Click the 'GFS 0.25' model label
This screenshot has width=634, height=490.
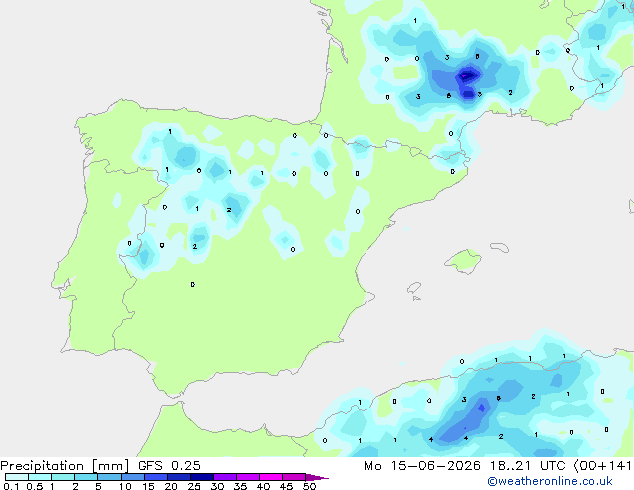pos(169,466)
